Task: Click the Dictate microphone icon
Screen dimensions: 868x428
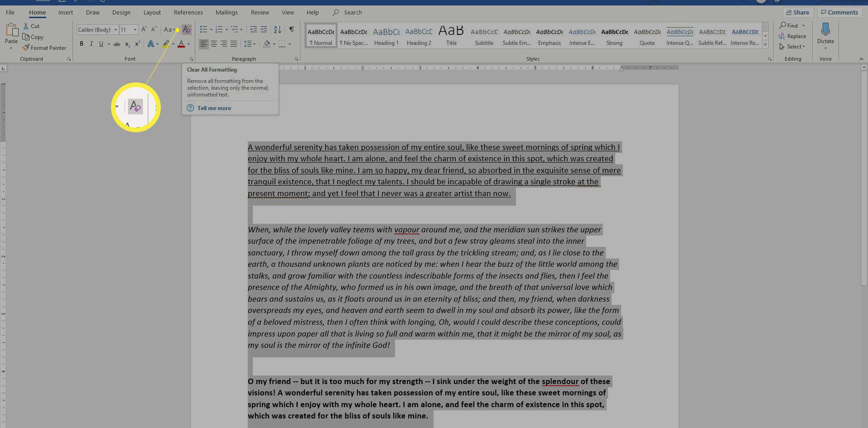Action: click(825, 29)
